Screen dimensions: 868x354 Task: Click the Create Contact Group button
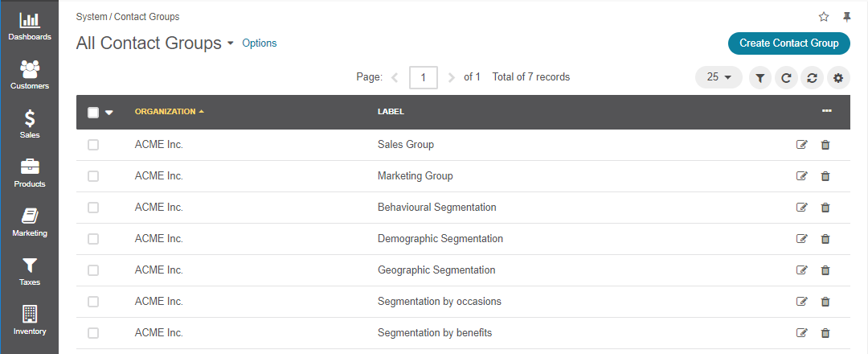click(789, 43)
